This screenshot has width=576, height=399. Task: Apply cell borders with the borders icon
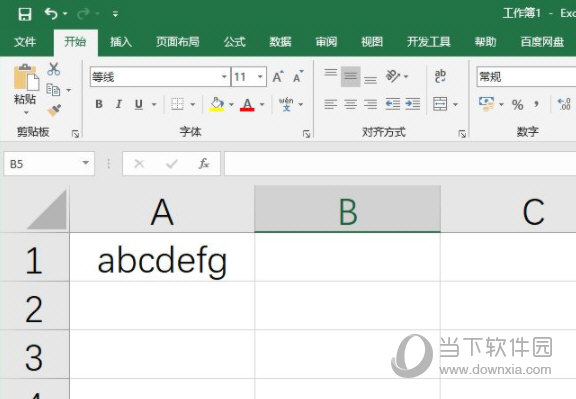177,104
